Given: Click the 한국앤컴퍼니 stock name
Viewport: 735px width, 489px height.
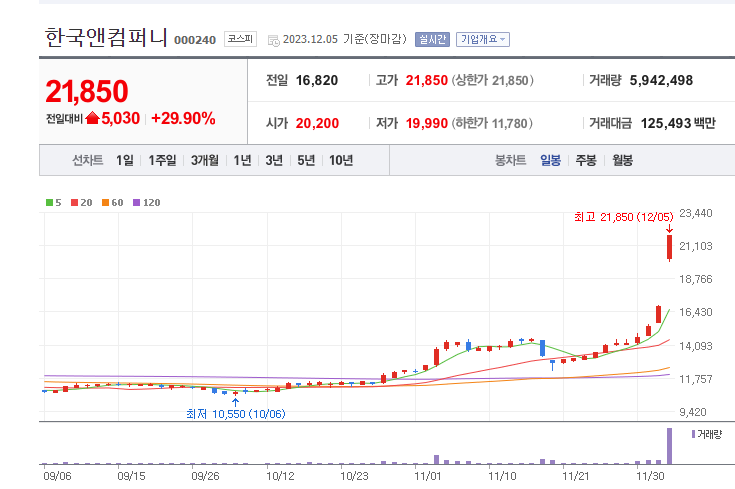Looking at the screenshot, I should [106, 37].
